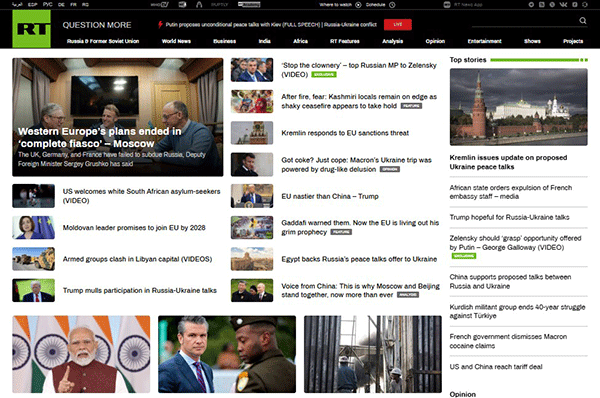Click the FEATURE badge on Gaddafi story
The width and height of the screenshot is (600, 398).
(x=341, y=232)
